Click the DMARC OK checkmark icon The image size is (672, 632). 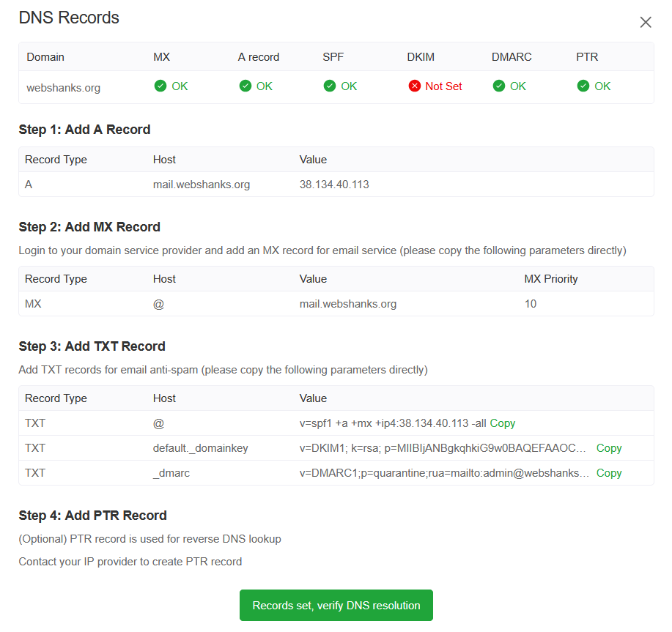(499, 86)
